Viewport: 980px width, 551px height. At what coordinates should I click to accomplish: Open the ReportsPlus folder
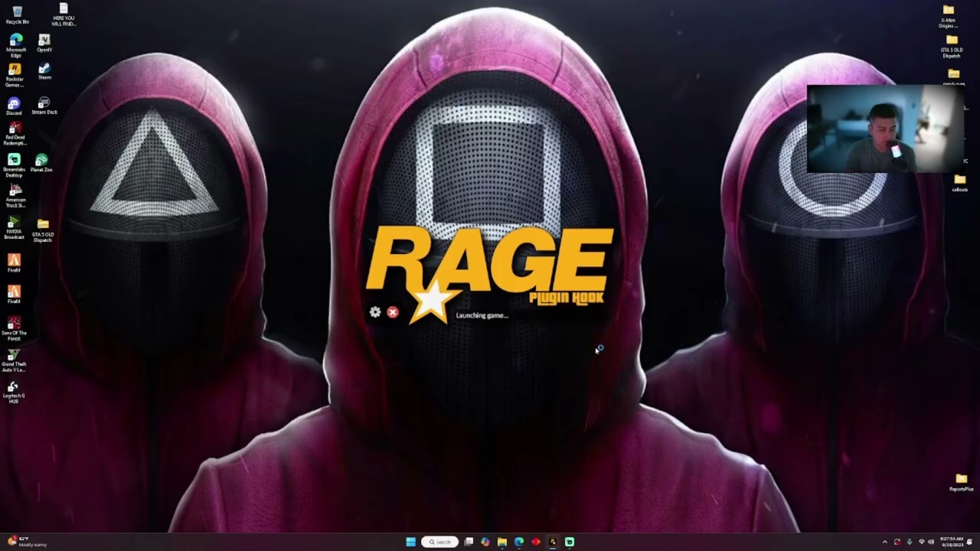[962, 482]
